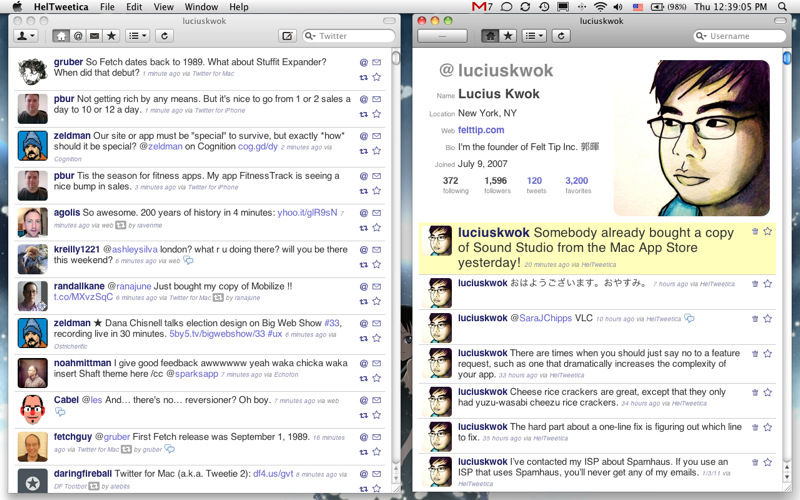Reply to noahmittman's feedback tweet
Viewport: 800px width, 500px height.
pyautogui.click(x=364, y=364)
